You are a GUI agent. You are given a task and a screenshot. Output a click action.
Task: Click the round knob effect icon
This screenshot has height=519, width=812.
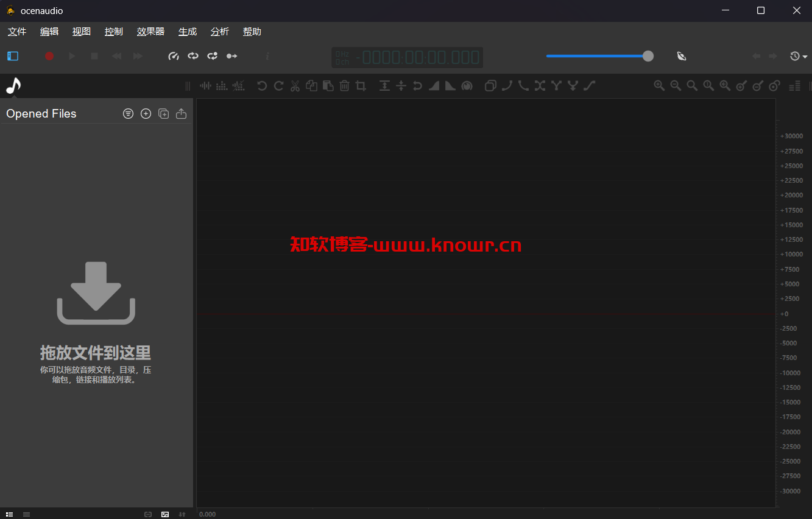click(x=467, y=86)
